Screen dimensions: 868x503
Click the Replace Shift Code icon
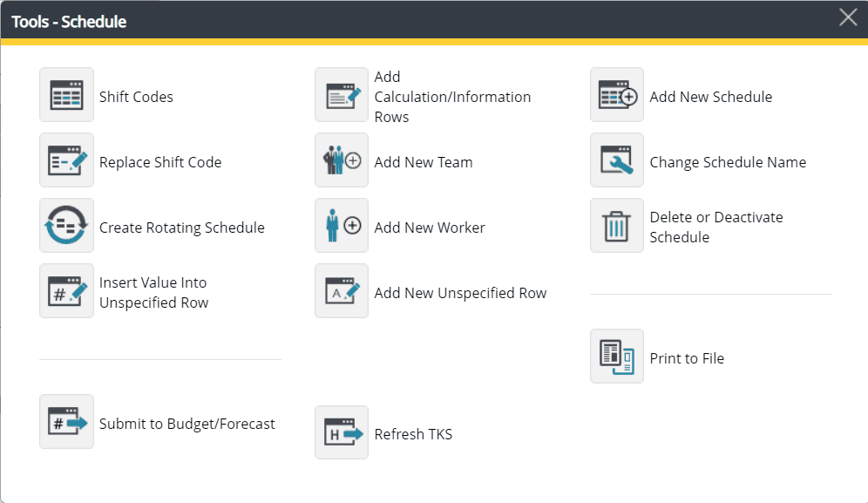pyautogui.click(x=66, y=160)
